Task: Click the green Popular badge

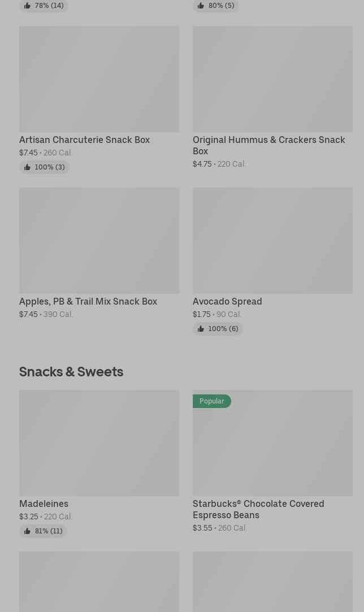Action: click(212, 401)
